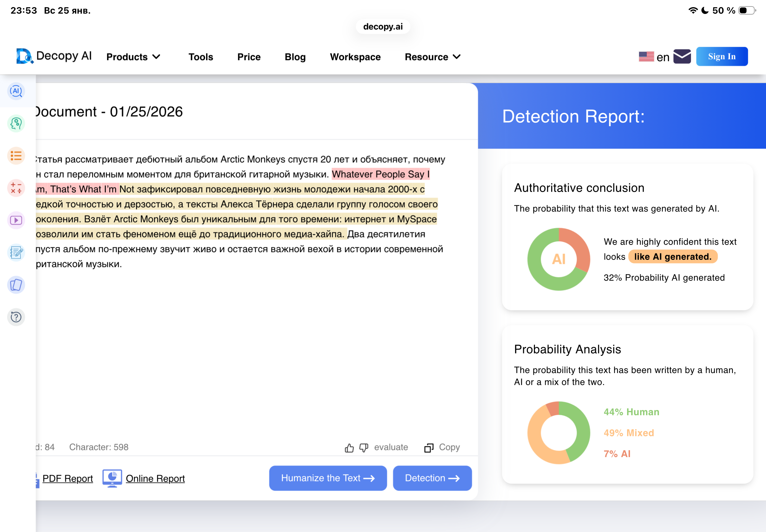Viewport: 766px width, 532px height.
Task: Go to the Workspace menu item
Action: click(x=355, y=57)
